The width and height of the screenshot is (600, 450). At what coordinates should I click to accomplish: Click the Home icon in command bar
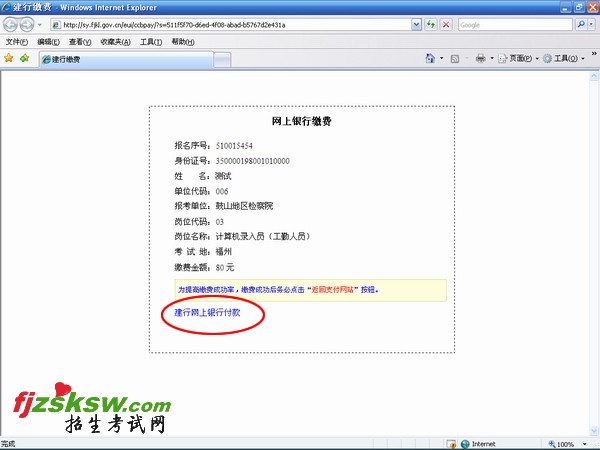430,59
